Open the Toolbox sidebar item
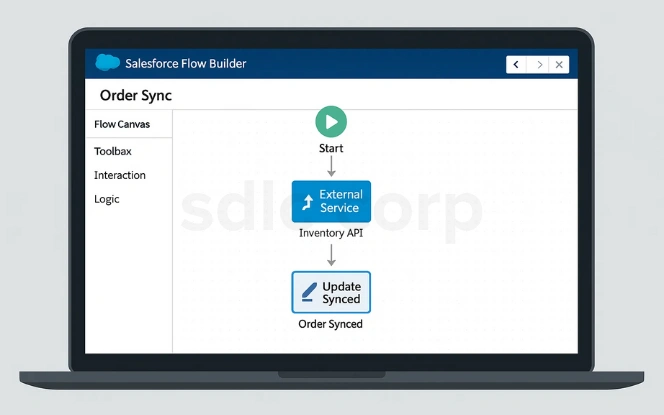Image resolution: width=664 pixels, height=415 pixels. click(113, 151)
